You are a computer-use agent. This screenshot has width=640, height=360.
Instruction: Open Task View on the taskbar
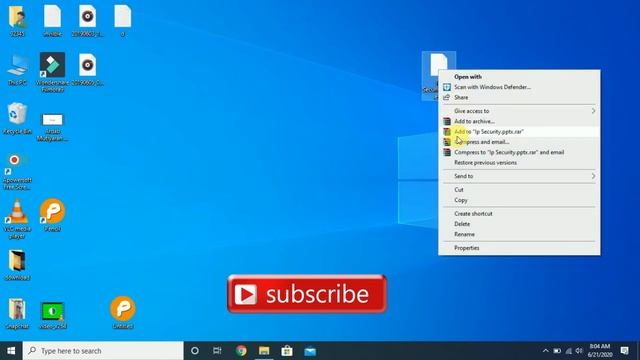point(217,351)
